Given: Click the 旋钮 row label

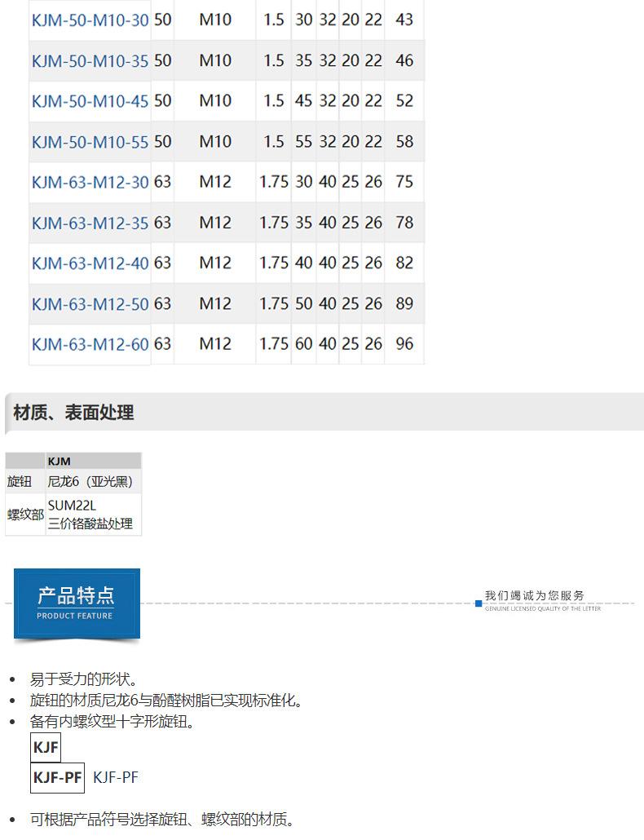Looking at the screenshot, I should [x=20, y=481].
